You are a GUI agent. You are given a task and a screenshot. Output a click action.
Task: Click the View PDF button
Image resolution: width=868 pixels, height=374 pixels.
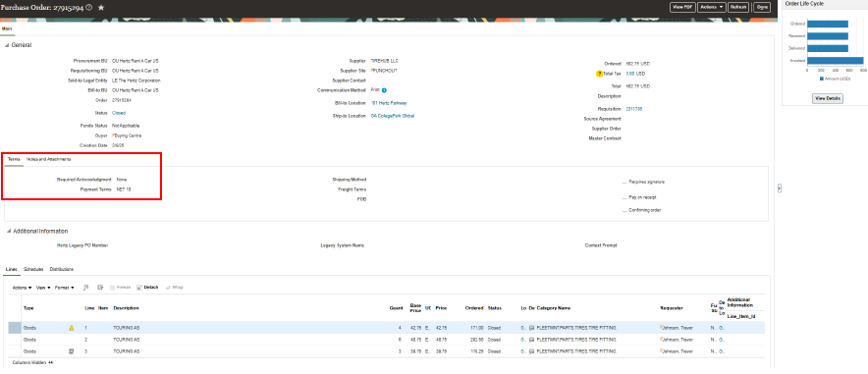(x=682, y=7)
